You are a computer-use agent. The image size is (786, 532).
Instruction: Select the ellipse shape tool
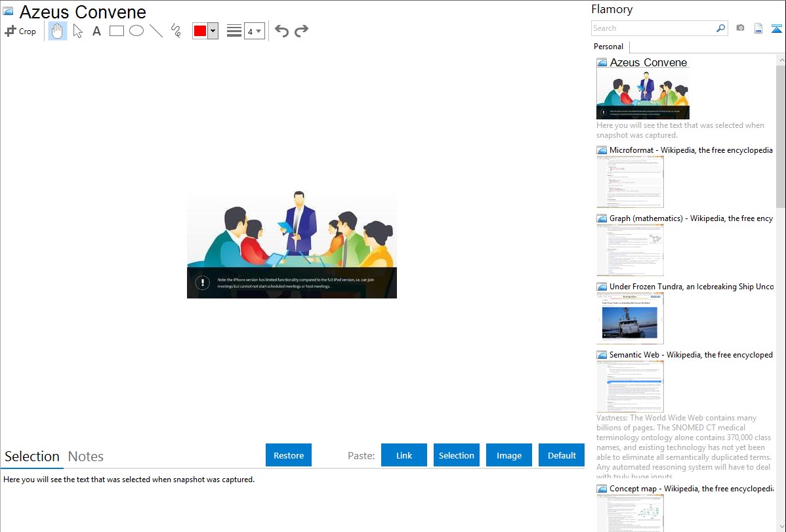[136, 31]
